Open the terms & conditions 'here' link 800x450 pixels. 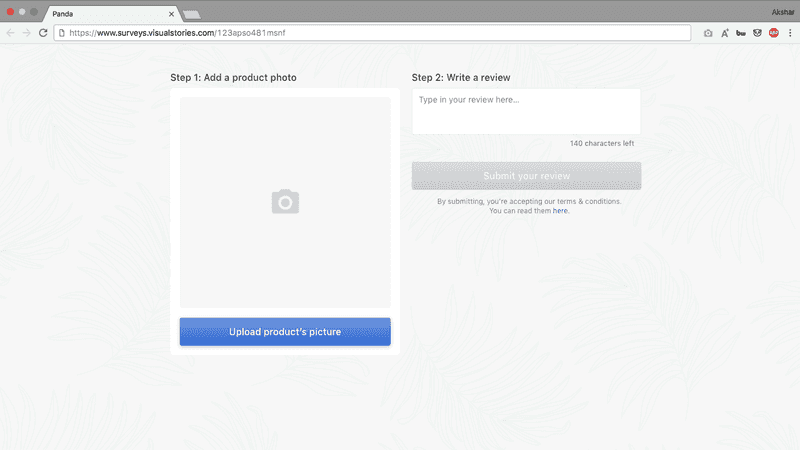(560, 211)
